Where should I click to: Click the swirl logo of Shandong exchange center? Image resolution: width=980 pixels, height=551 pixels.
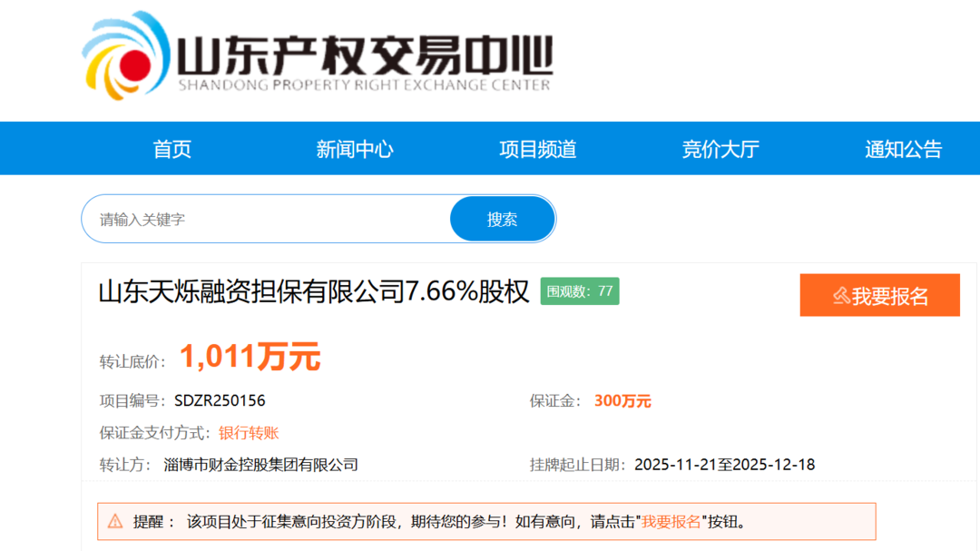(127, 56)
